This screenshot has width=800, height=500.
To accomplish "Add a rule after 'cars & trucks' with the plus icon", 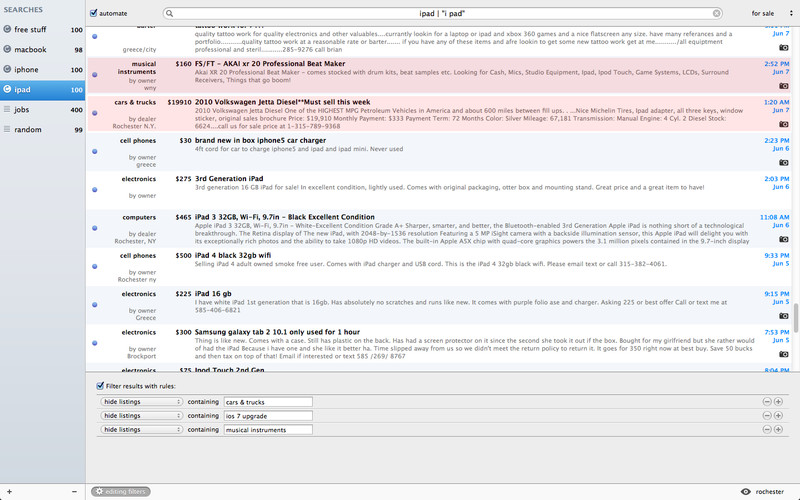I will [778, 402].
